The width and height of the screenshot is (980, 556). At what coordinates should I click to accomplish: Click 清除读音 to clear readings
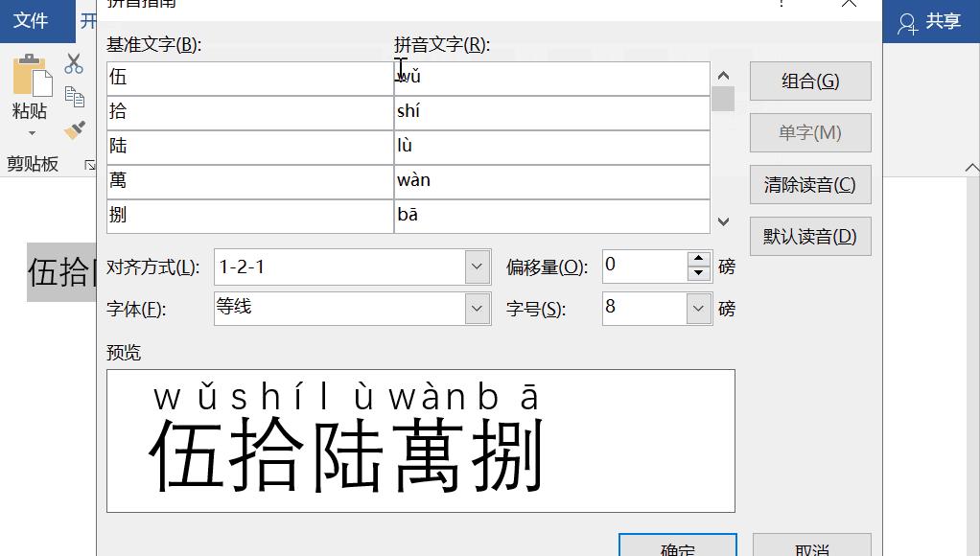[x=809, y=184]
